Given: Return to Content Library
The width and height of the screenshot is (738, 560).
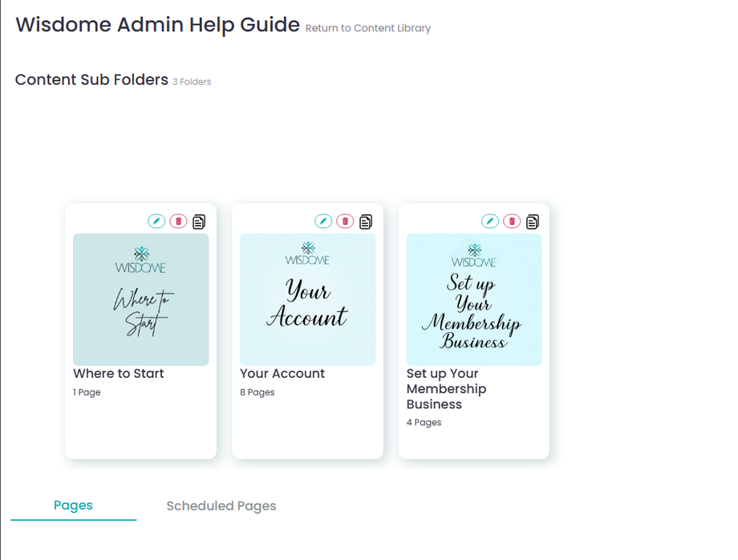Looking at the screenshot, I should (x=368, y=28).
